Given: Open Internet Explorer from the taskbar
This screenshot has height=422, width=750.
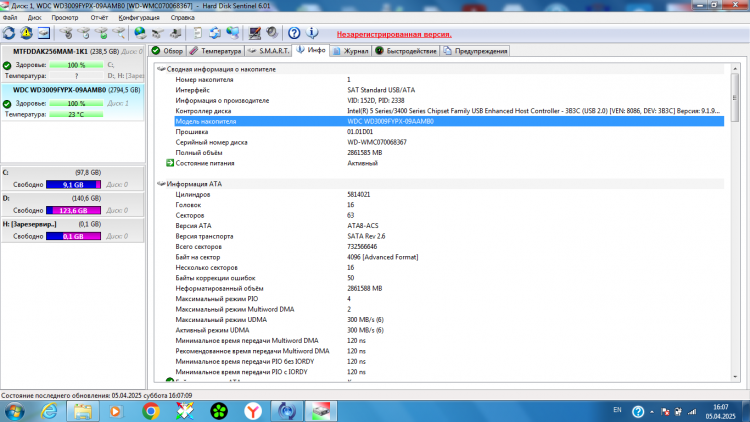Looking at the screenshot, I should 49,411.
